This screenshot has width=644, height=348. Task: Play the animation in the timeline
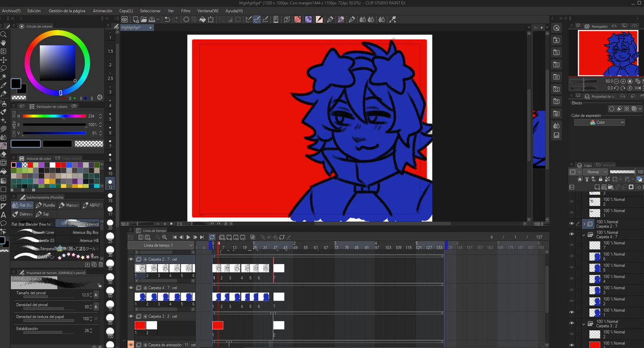188,237
